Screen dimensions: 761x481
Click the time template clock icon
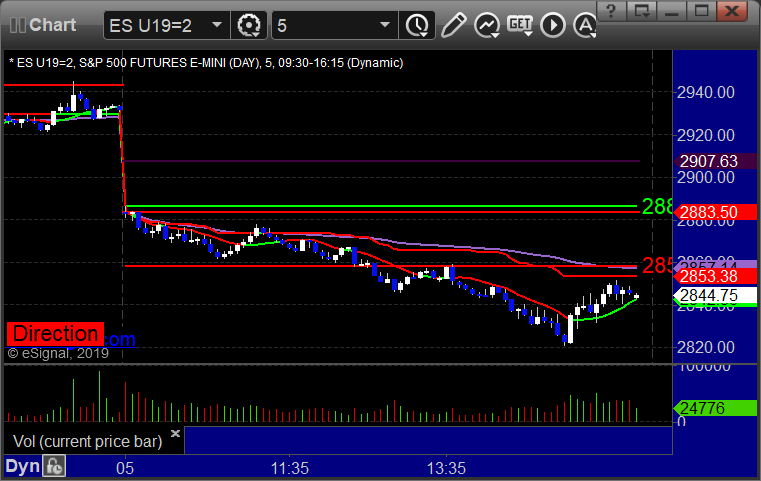(x=416, y=24)
